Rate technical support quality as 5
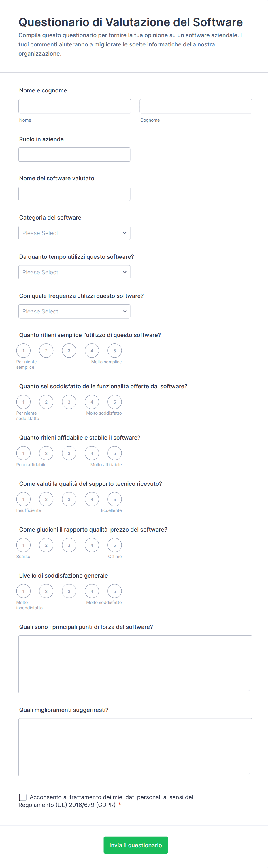Viewport: 268px width, 868px height. click(115, 499)
